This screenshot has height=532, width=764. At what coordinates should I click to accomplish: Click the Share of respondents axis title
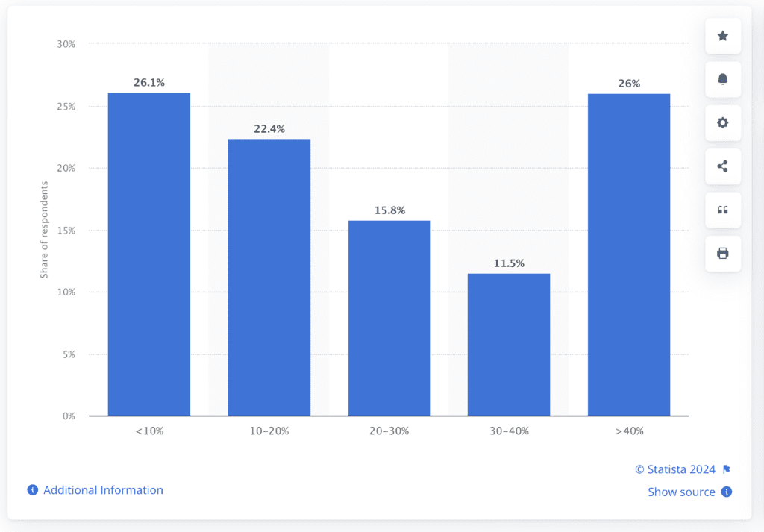[43, 229]
